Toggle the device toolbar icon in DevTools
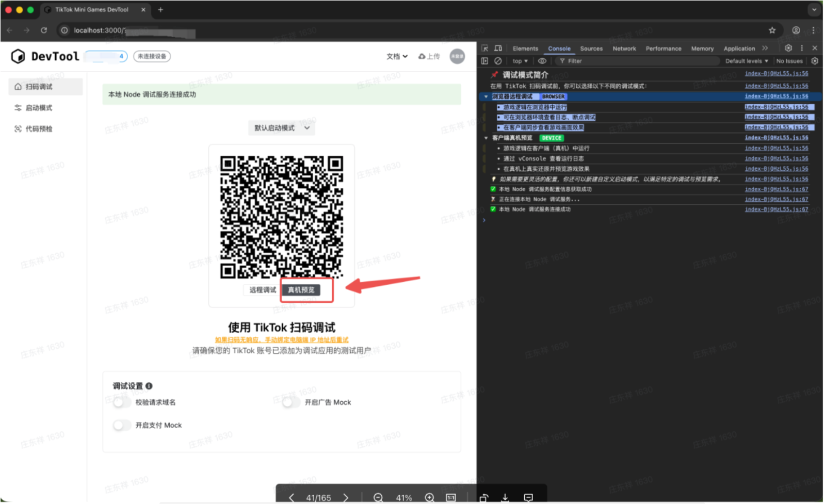This screenshot has width=825, height=504. (x=498, y=48)
